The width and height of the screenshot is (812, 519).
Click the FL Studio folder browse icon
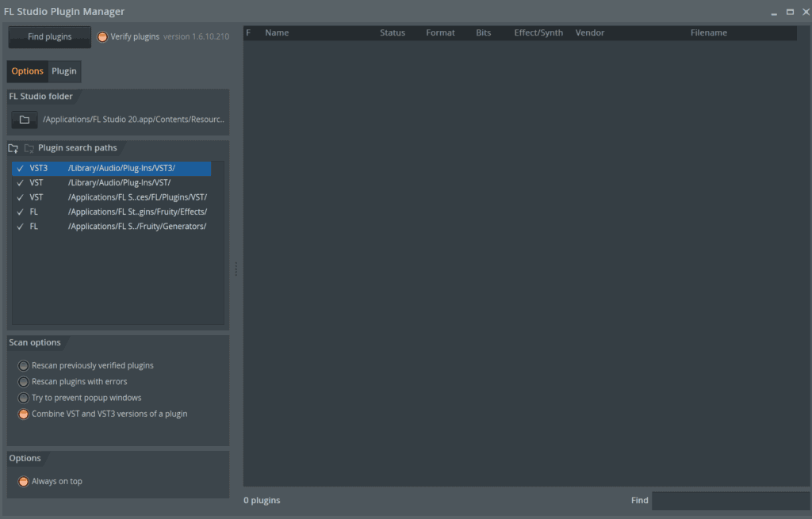[25, 120]
